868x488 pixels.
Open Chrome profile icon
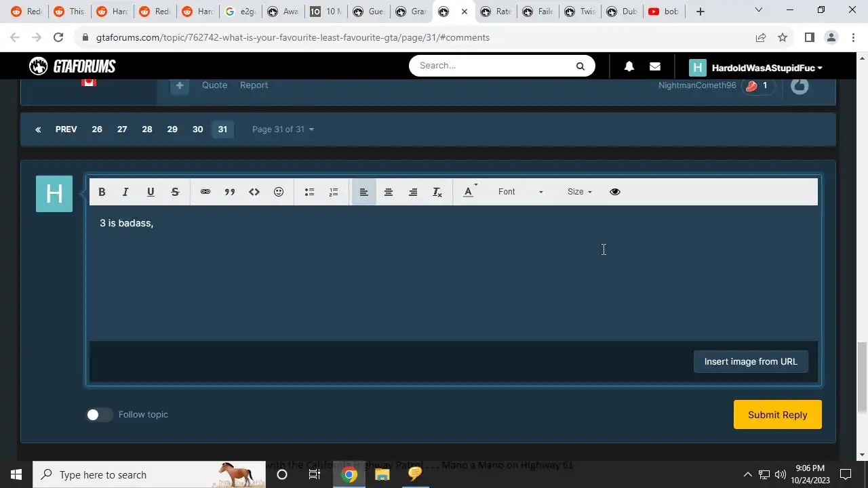[x=831, y=37]
